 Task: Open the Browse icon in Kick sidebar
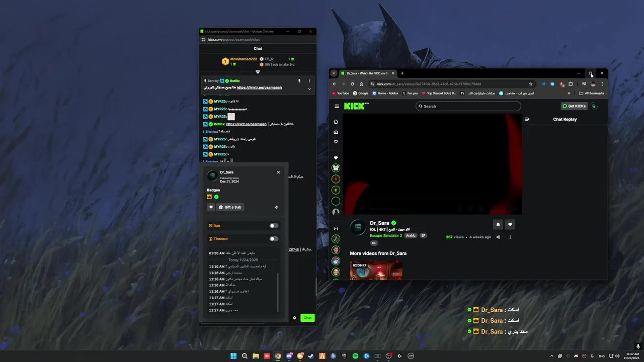tap(336, 132)
